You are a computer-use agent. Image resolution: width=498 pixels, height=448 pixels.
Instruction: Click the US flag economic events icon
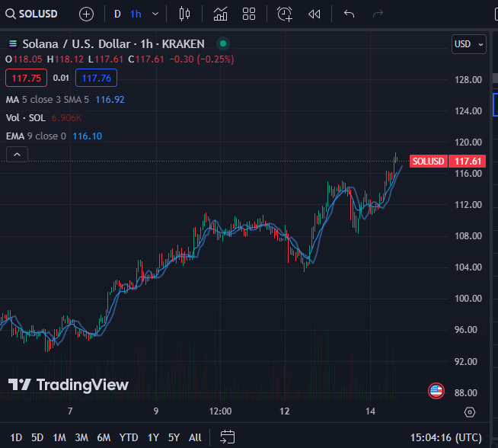click(436, 391)
